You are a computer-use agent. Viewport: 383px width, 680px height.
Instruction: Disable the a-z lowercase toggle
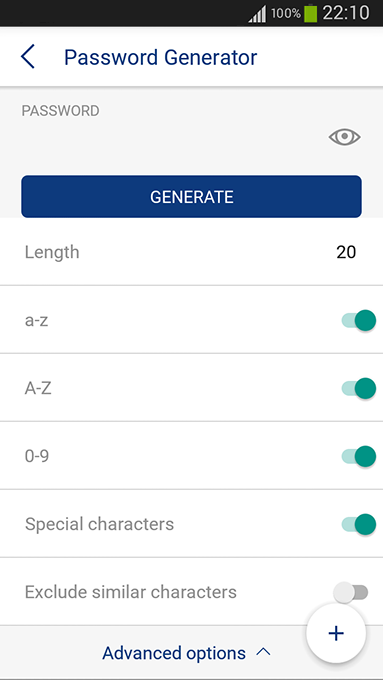(359, 321)
